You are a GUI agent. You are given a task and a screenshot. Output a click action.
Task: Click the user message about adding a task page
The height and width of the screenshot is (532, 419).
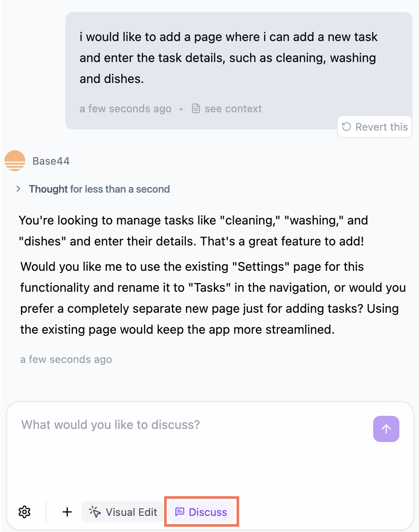pyautogui.click(x=228, y=58)
